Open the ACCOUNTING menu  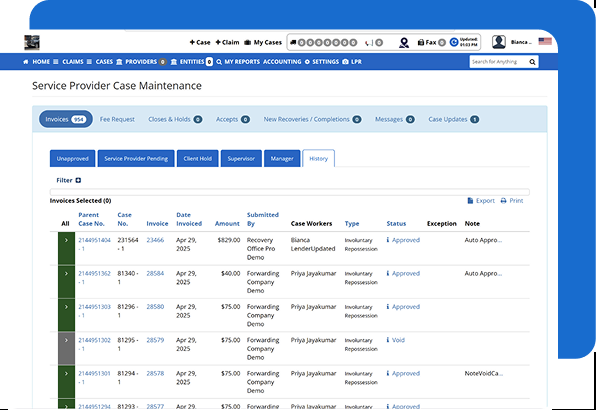pyautogui.click(x=282, y=62)
